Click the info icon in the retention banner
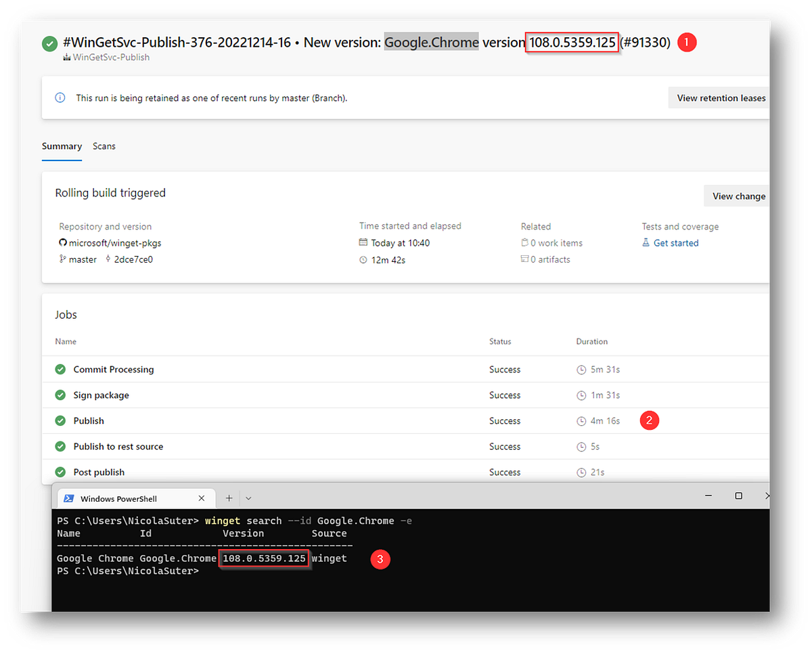 pyautogui.click(x=60, y=97)
